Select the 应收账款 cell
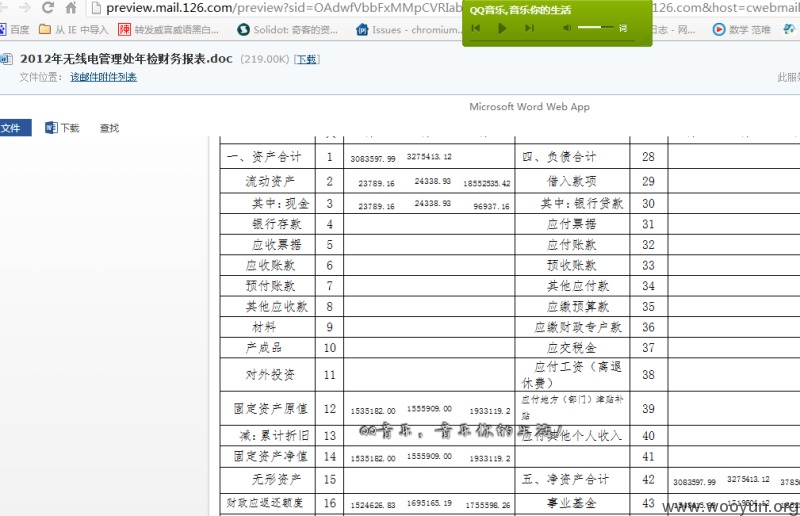The width and height of the screenshot is (800, 516). 268,265
